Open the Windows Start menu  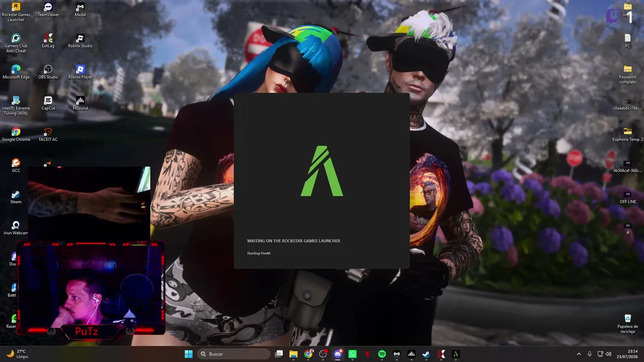click(189, 354)
